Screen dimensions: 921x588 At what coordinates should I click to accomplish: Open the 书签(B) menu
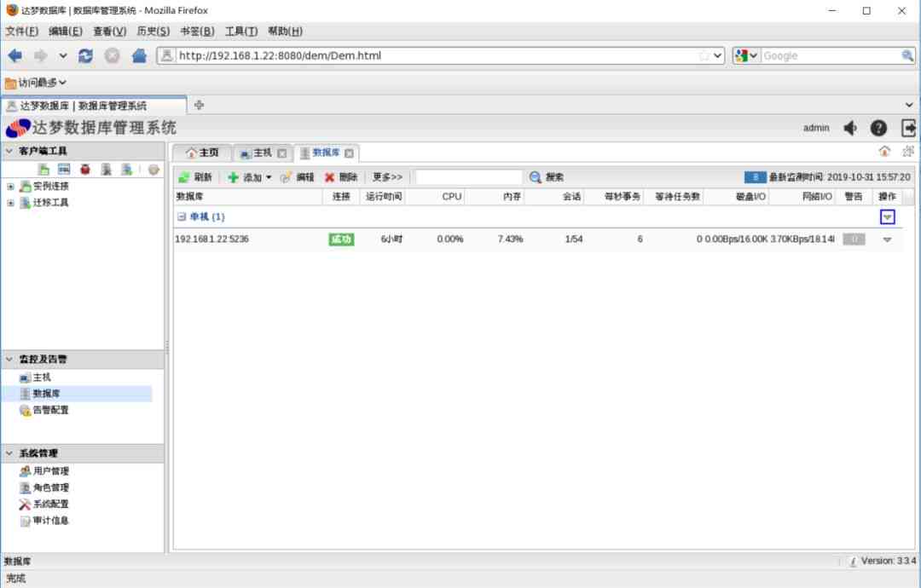tap(197, 31)
